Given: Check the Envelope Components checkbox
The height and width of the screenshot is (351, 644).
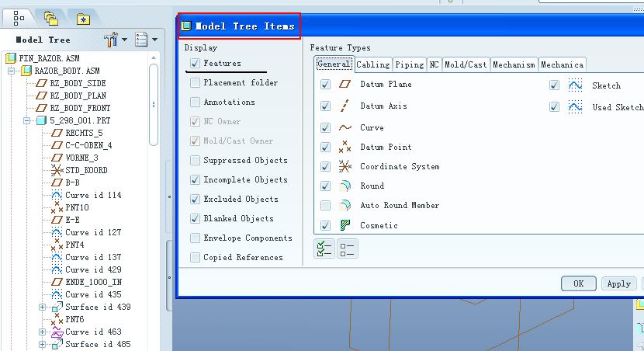Looking at the screenshot, I should 195,238.
